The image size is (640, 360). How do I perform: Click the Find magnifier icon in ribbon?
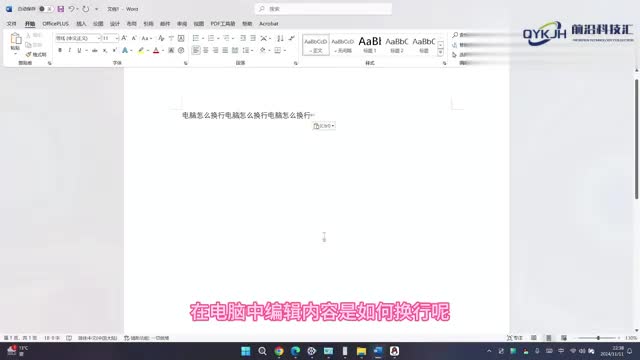(x=455, y=35)
